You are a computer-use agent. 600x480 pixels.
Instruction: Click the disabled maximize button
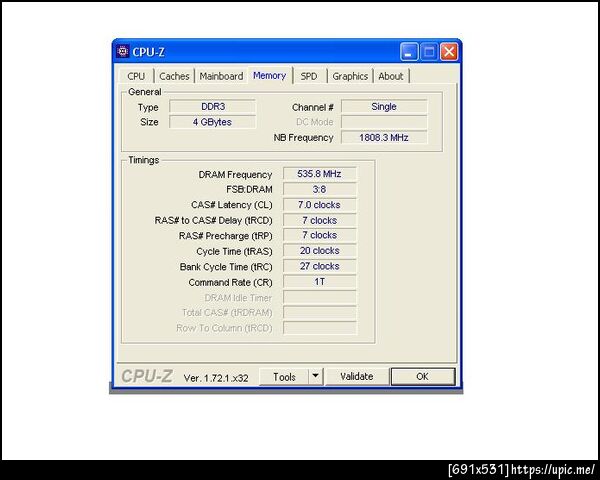429,52
